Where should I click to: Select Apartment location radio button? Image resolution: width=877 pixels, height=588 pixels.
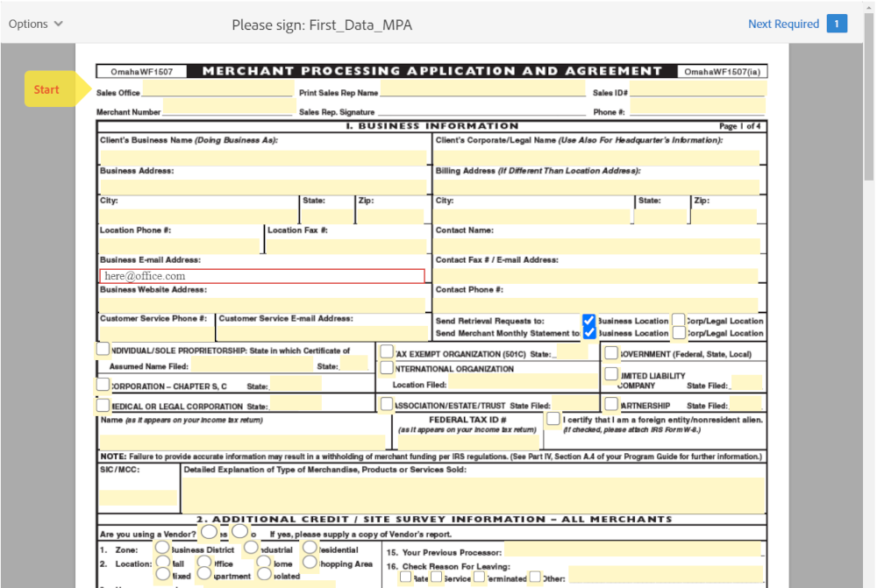tap(204, 573)
